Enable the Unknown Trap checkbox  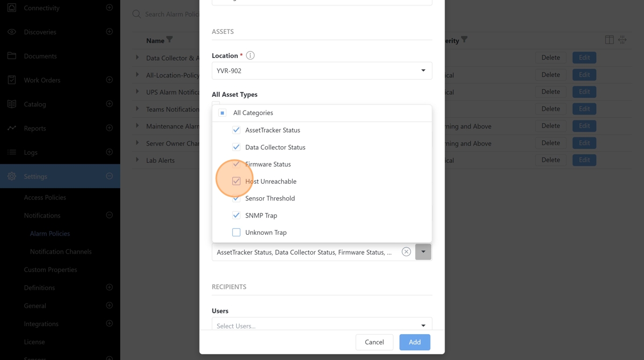pyautogui.click(x=236, y=233)
